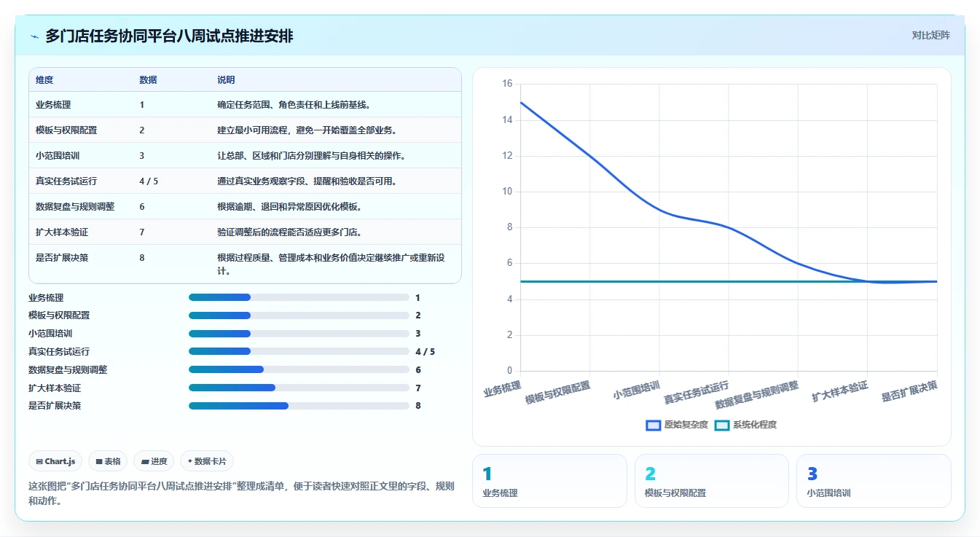Image resolution: width=980 pixels, height=537 pixels.
Task: Click the 模板与权限配置 progress bar
Action: (x=299, y=315)
